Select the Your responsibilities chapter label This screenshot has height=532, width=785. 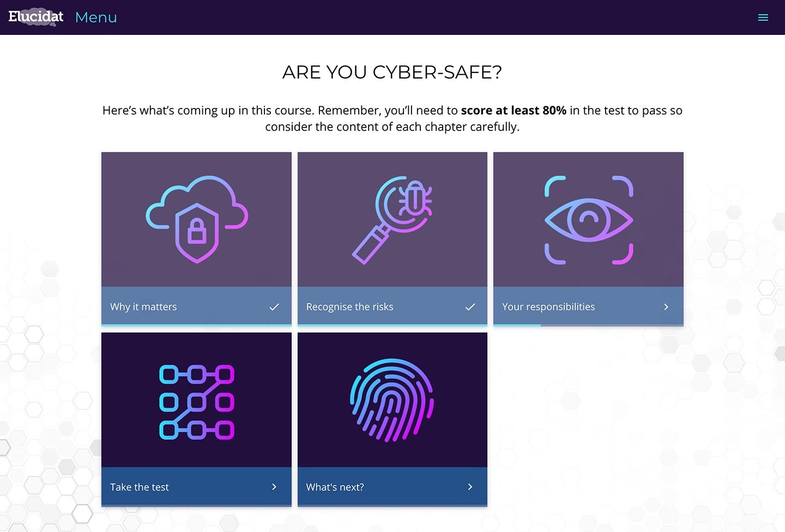(x=548, y=307)
